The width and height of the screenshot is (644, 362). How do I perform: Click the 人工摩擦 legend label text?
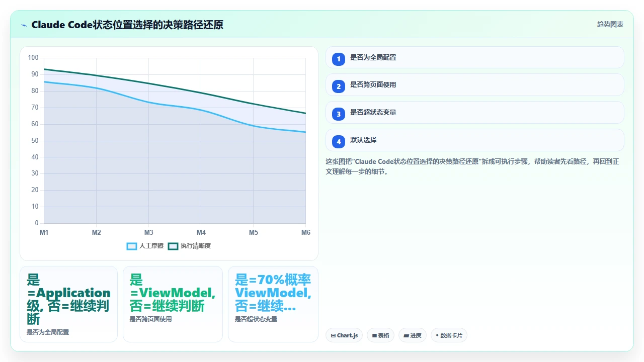pyautogui.click(x=151, y=246)
